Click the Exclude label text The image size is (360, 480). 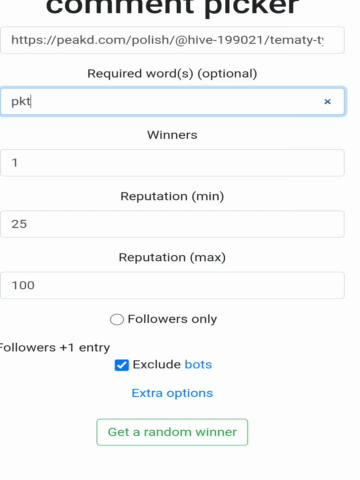[x=157, y=364]
